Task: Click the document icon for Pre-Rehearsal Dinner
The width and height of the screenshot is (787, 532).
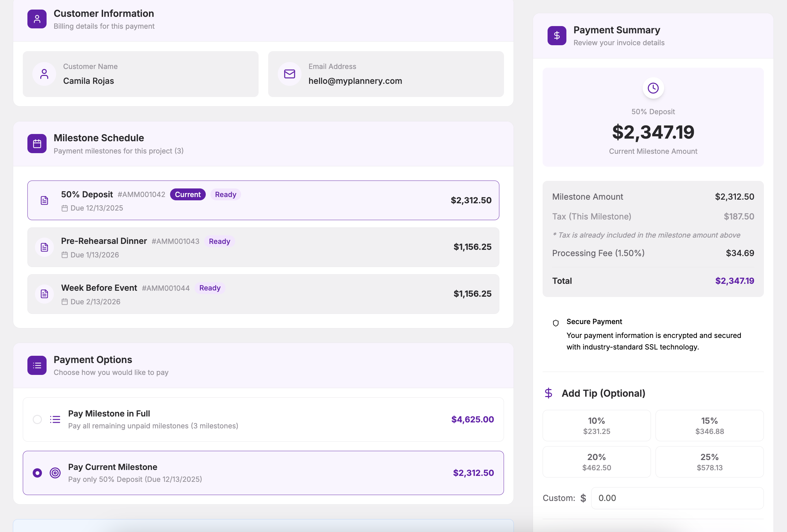Action: 44,248
